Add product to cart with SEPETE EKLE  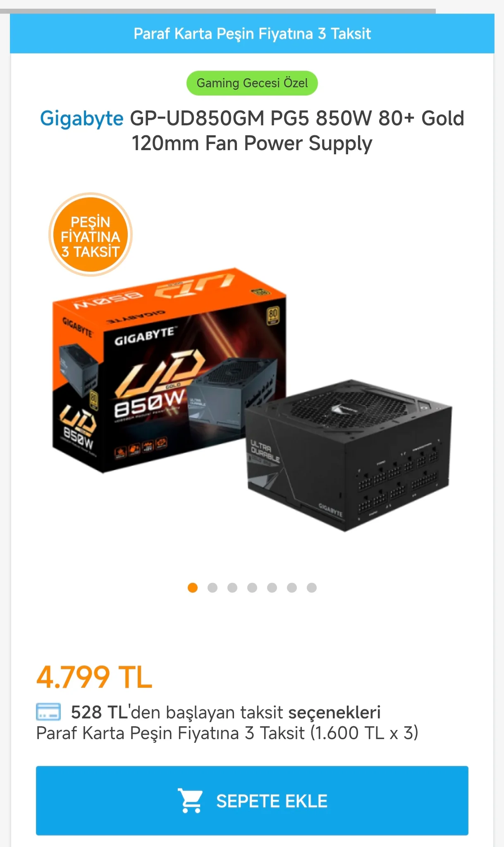[x=252, y=801]
